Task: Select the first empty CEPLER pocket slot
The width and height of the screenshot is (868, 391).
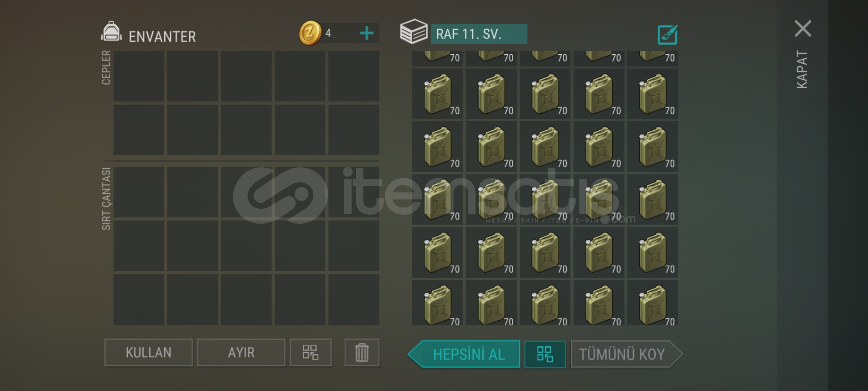Action: coord(139,76)
